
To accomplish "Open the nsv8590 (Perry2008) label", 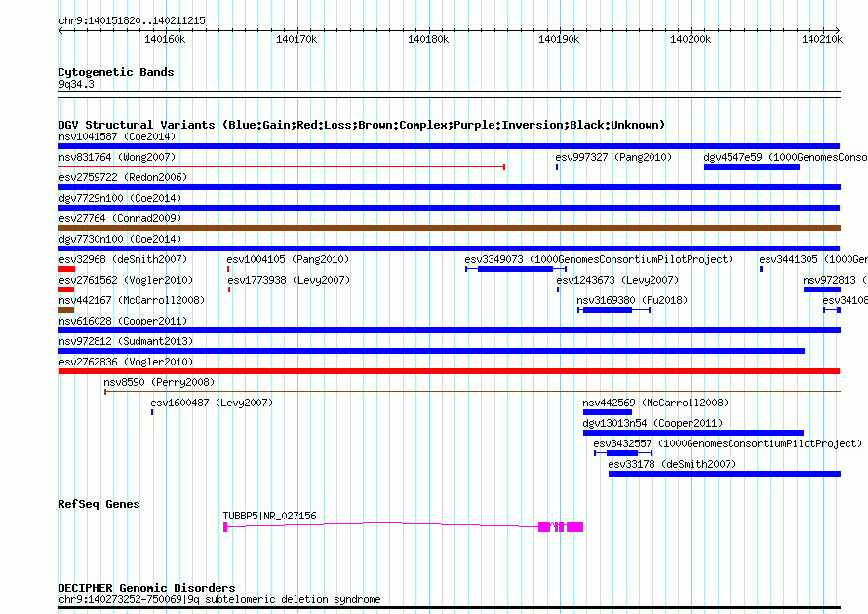I will (x=159, y=382).
